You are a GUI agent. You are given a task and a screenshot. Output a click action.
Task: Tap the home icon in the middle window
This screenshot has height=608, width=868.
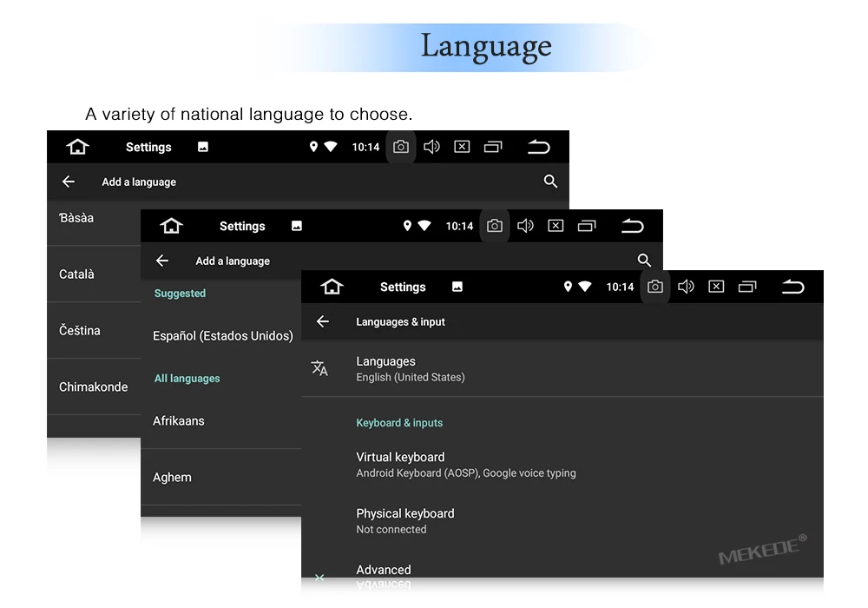[x=171, y=226]
